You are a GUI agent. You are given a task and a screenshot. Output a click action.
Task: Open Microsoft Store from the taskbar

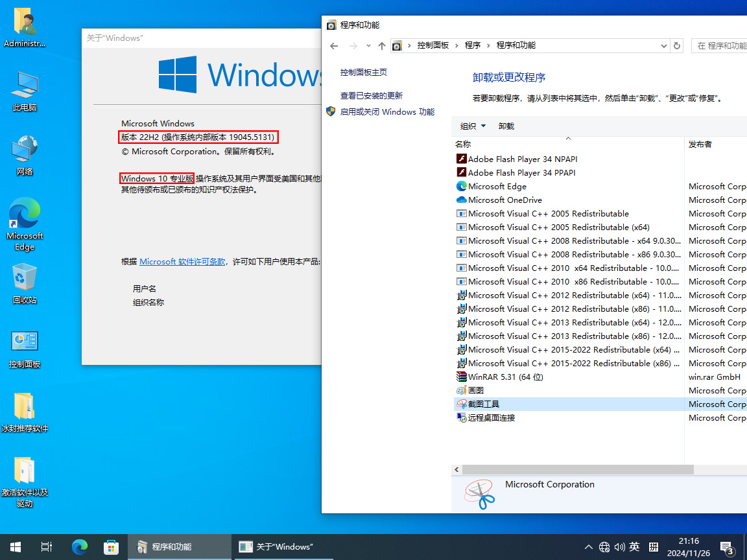(x=111, y=546)
